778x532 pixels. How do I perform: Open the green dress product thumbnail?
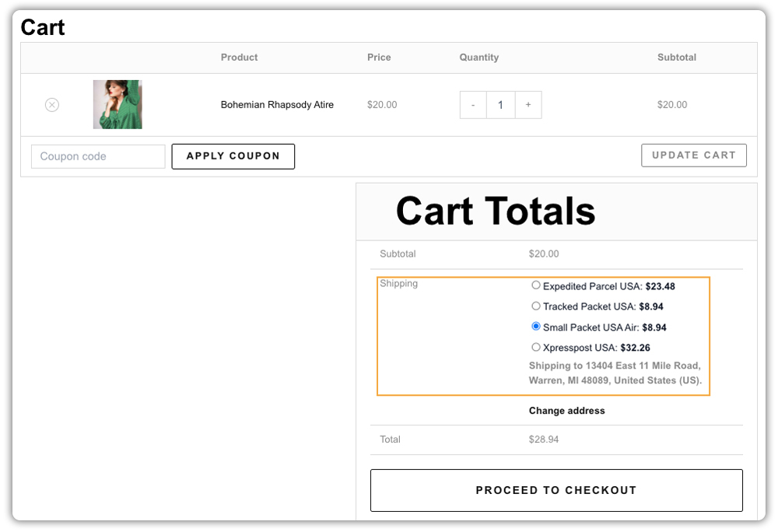(117, 104)
